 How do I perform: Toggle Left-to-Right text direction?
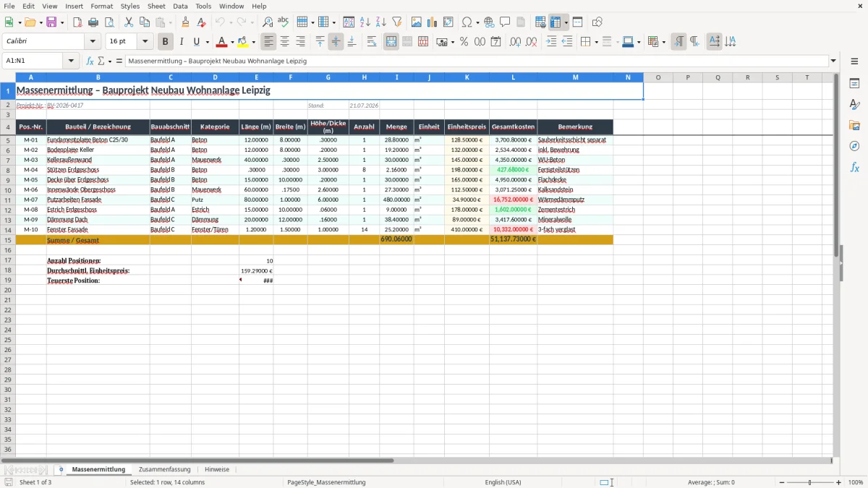pos(678,42)
